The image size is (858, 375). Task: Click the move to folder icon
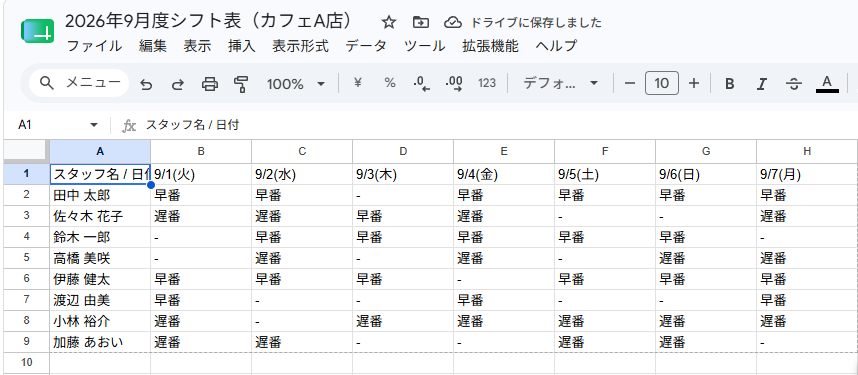420,22
